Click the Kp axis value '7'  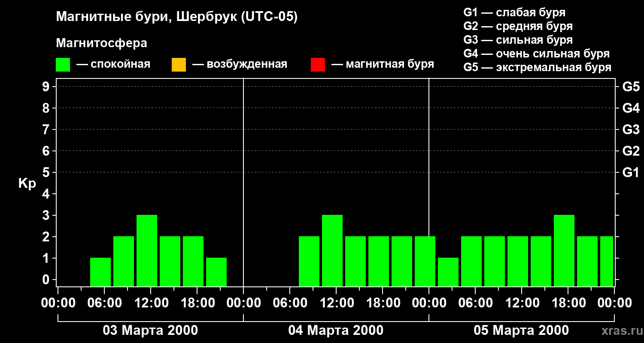pos(46,129)
